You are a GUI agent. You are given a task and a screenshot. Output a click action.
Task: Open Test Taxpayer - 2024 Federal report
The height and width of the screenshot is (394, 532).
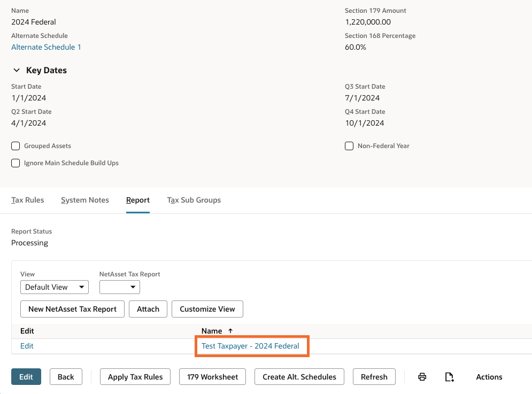[x=250, y=346]
